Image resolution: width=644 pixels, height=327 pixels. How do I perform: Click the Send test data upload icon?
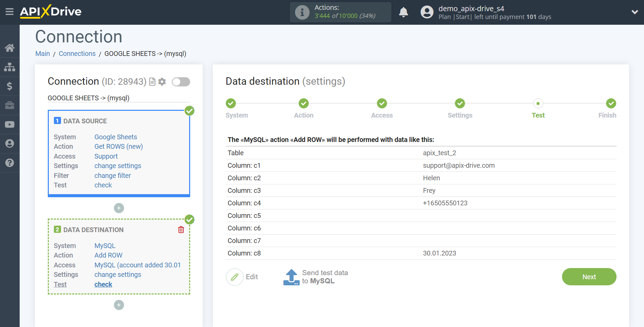click(x=291, y=277)
